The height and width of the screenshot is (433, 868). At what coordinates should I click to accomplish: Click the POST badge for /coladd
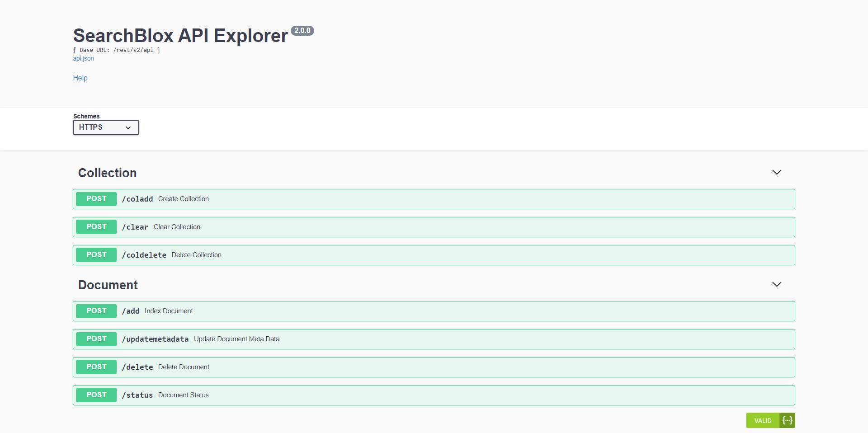(96, 199)
